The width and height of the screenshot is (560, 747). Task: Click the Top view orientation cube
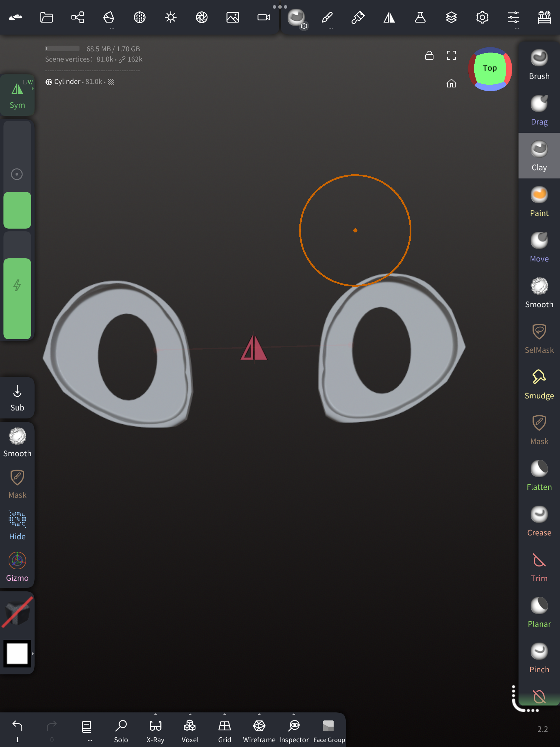pyautogui.click(x=490, y=69)
